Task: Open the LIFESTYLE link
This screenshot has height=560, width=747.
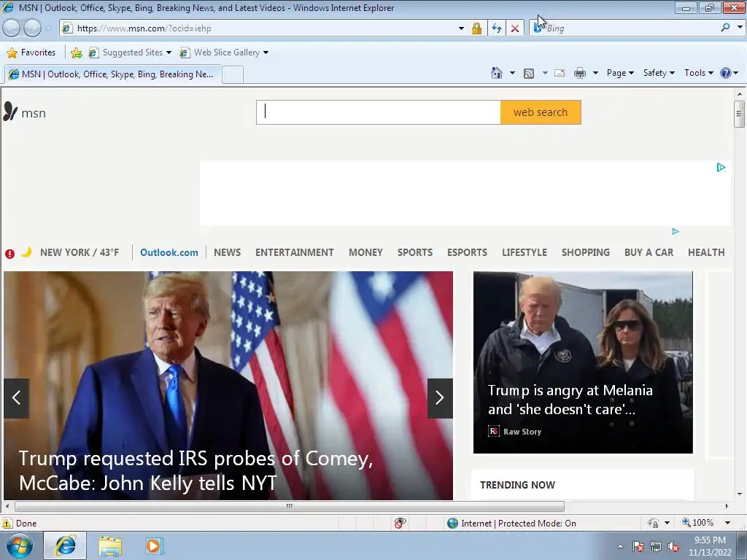Action: pyautogui.click(x=525, y=252)
